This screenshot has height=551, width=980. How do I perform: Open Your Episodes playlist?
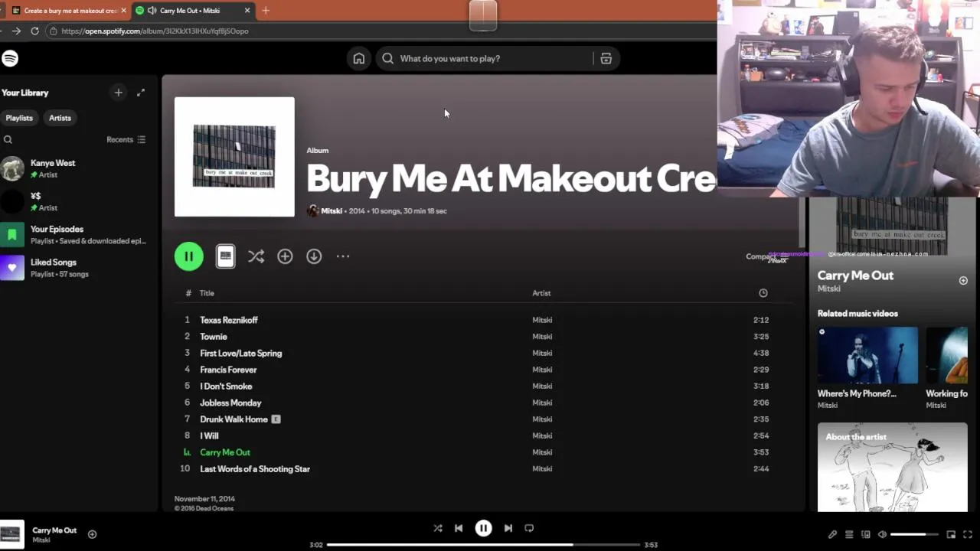78,234
